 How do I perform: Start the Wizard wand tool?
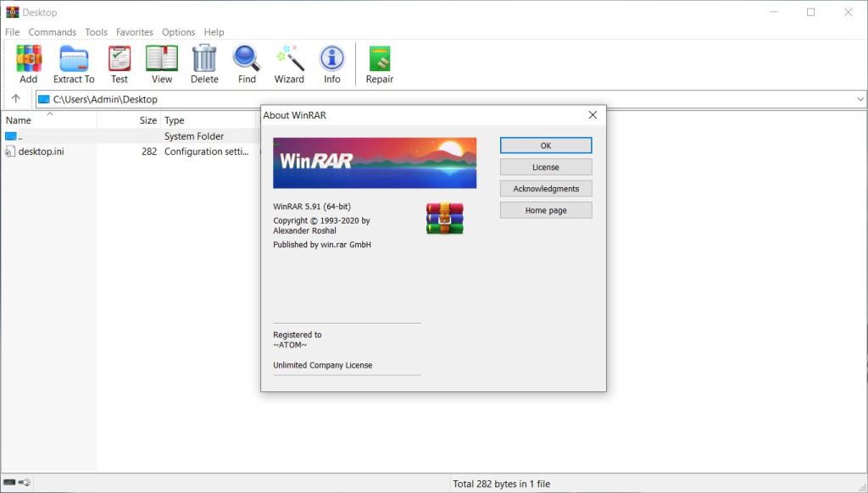tap(289, 64)
